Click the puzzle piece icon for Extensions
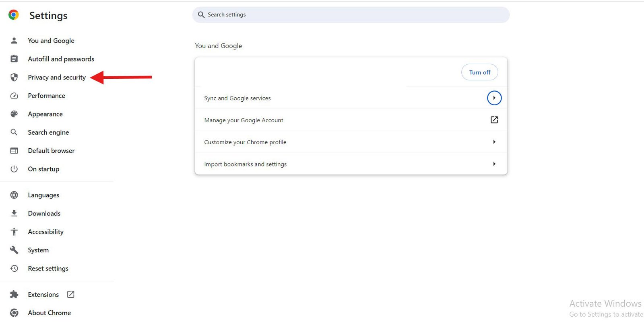This screenshot has height=332, width=644. point(14,295)
